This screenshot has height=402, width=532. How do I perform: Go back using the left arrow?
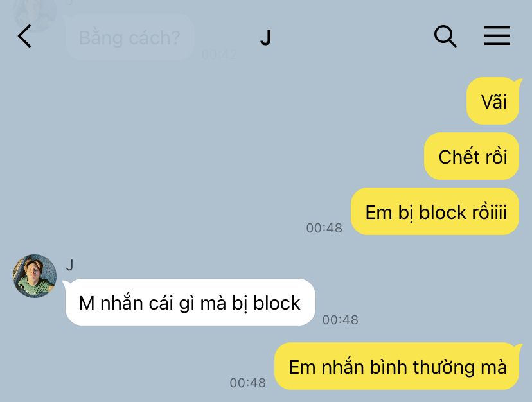pos(24,36)
